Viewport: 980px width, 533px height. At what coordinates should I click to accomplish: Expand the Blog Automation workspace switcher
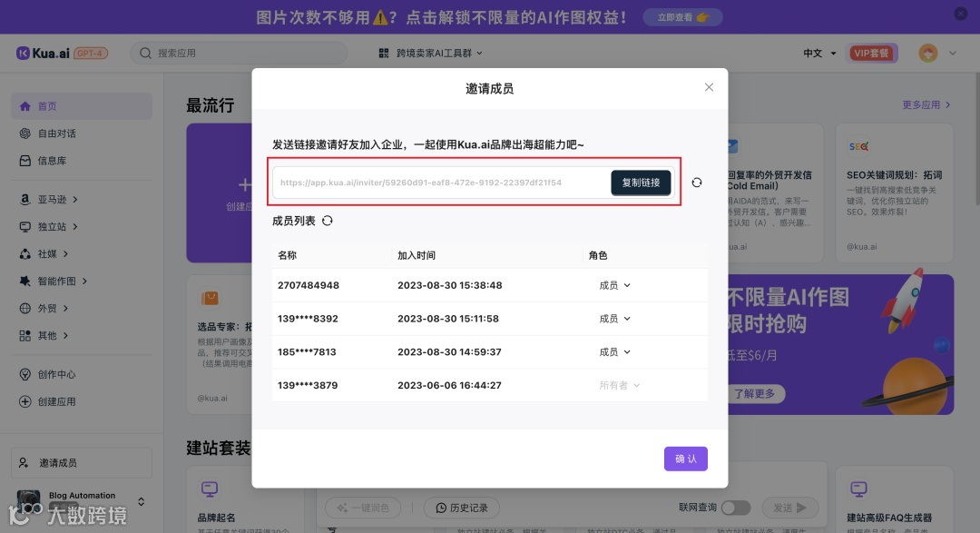[x=142, y=501]
